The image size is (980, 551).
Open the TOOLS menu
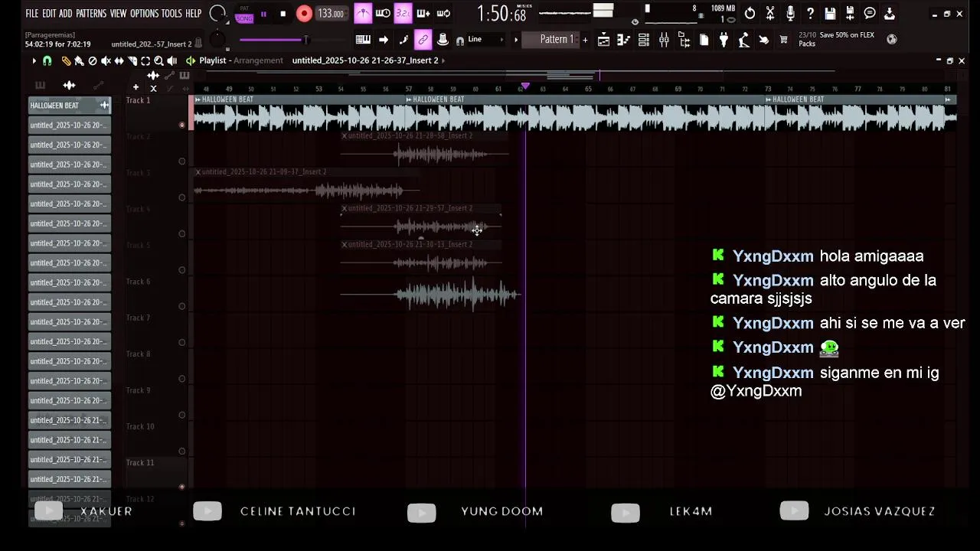[171, 14]
